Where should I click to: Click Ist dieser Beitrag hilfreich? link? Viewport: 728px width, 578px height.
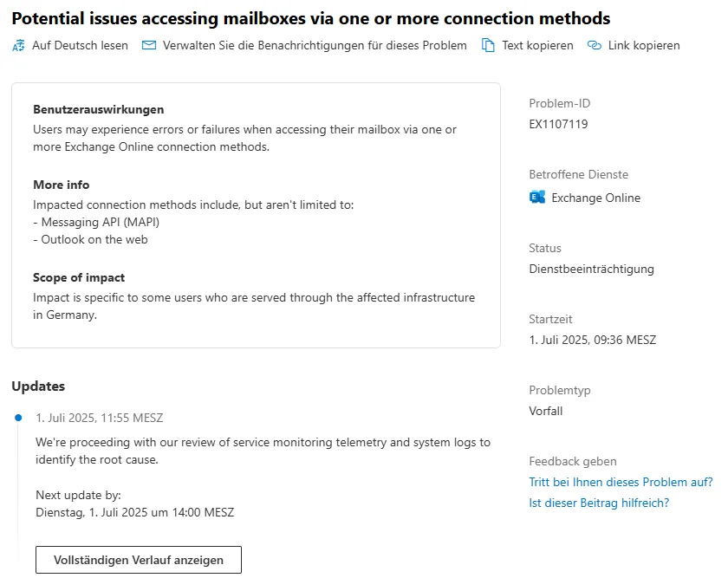pyautogui.click(x=599, y=503)
